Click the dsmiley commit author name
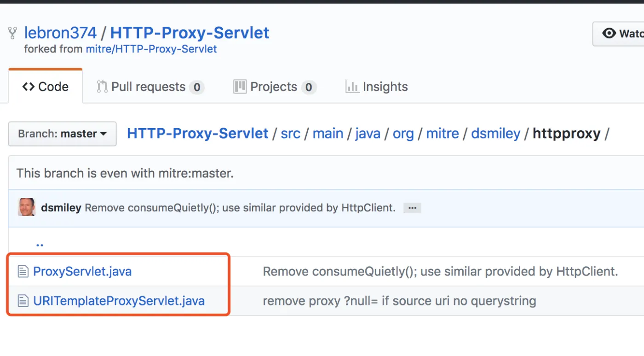Screen dimensions: 644x356 pos(61,208)
